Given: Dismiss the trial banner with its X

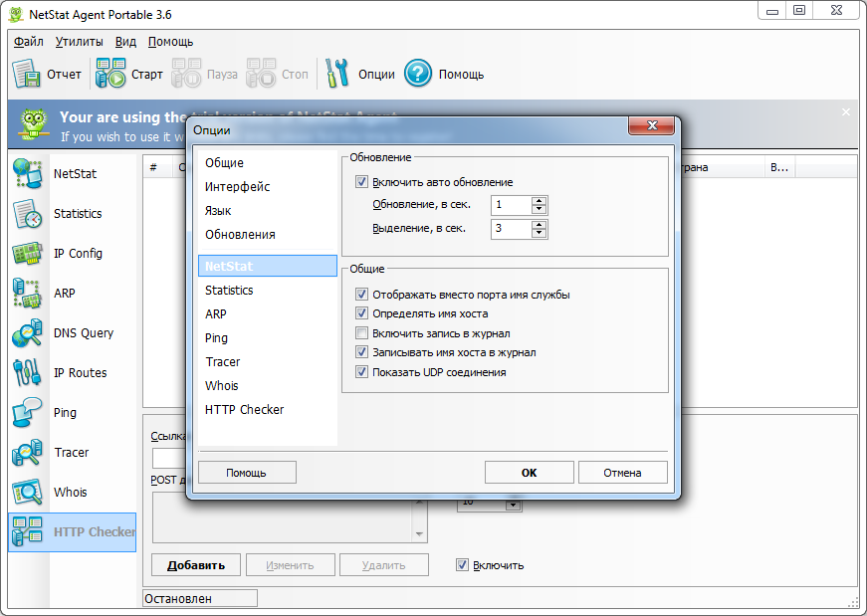Looking at the screenshot, I should [846, 112].
